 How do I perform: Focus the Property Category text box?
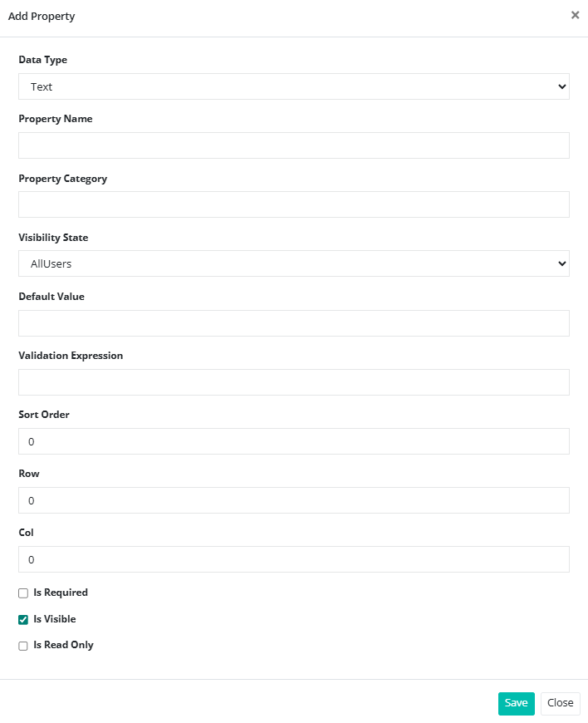click(293, 204)
